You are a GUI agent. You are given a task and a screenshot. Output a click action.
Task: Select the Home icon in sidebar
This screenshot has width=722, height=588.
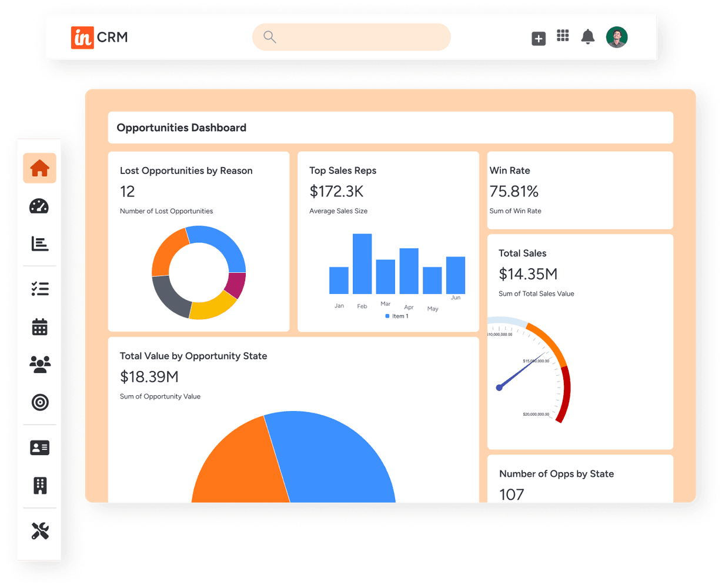(x=39, y=168)
